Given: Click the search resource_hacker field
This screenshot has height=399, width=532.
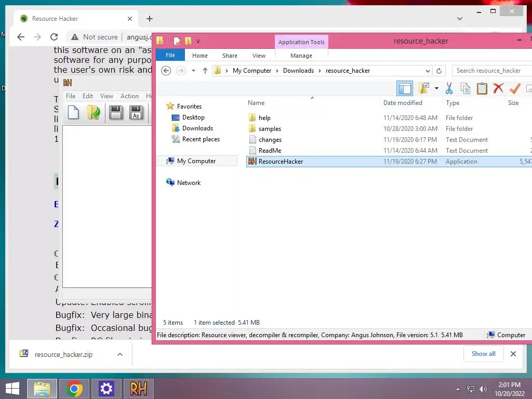Looking at the screenshot, I should (x=492, y=71).
